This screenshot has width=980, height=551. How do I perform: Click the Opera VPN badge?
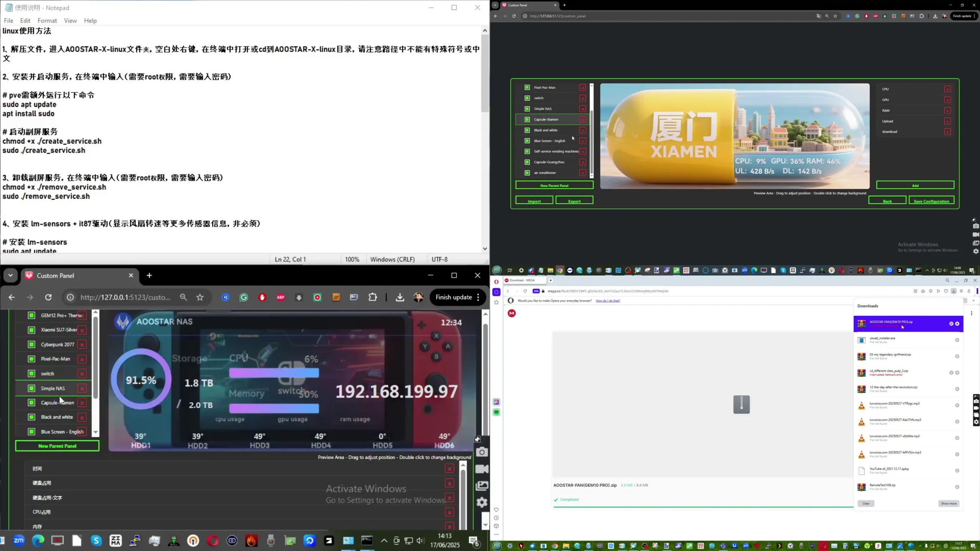536,291
